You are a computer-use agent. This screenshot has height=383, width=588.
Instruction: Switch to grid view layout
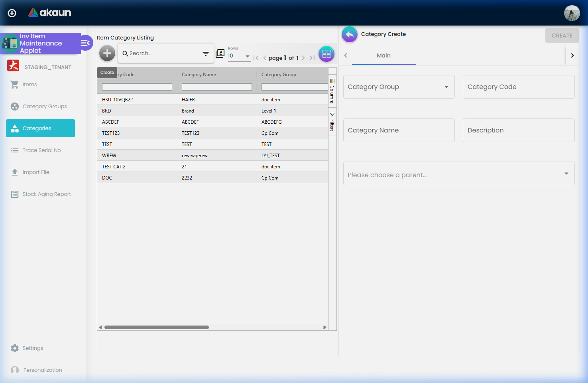(x=326, y=54)
